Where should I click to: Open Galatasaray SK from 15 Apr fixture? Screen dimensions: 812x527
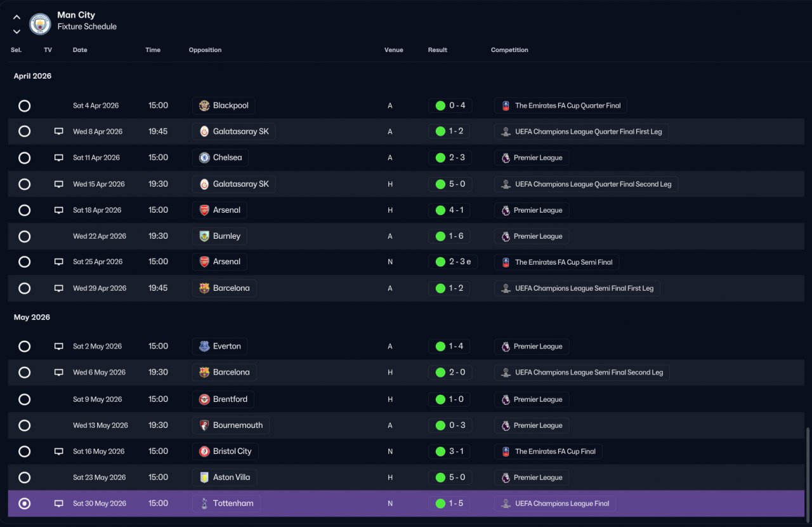coord(234,184)
